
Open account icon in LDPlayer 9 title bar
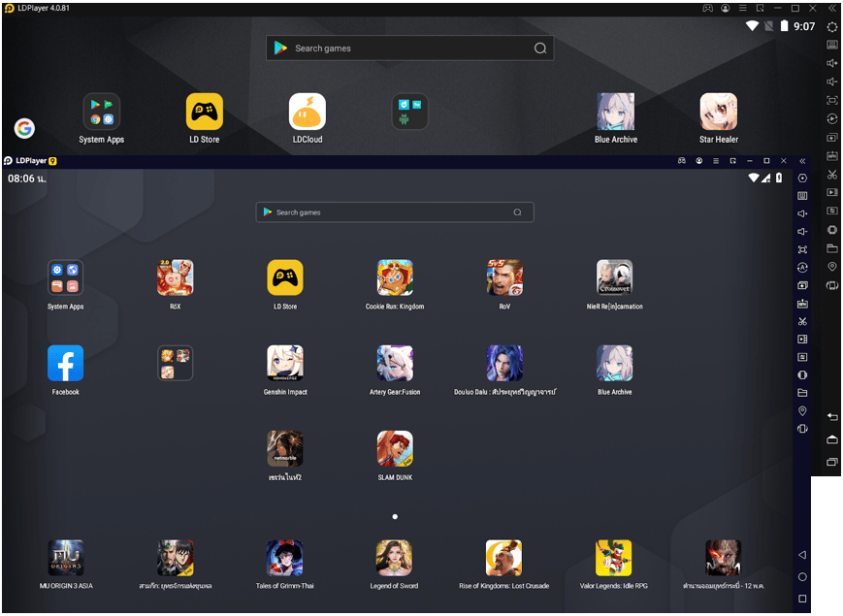[x=698, y=161]
